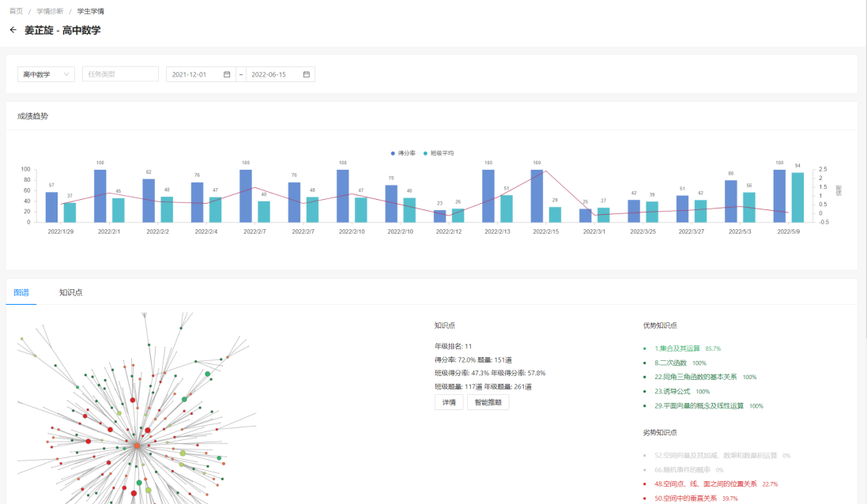Open knowledge point 1.集合及其运算

click(677, 348)
